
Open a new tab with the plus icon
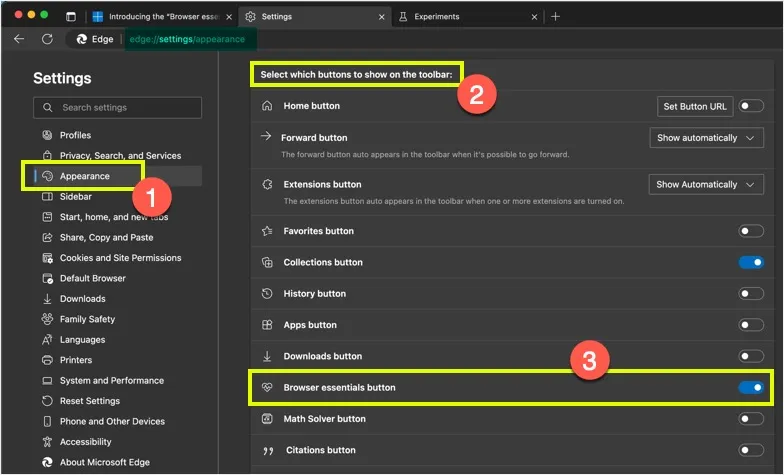point(556,16)
